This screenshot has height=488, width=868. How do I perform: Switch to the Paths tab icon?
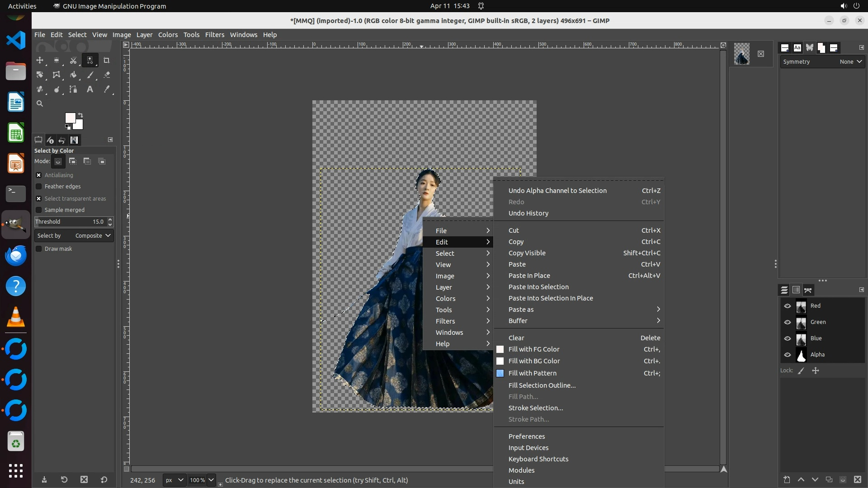pos(808,290)
